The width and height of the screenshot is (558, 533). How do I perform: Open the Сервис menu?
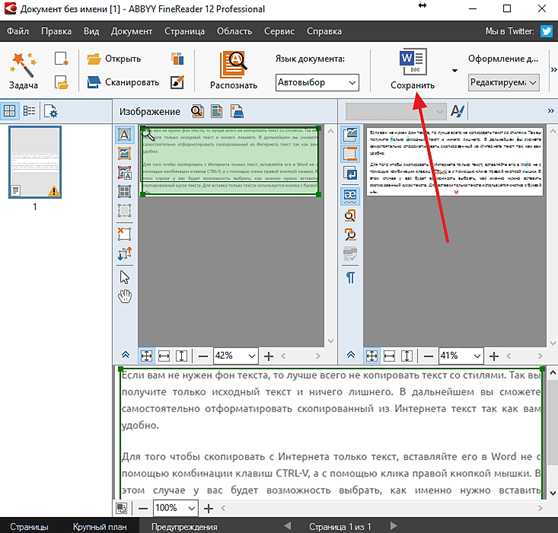coord(279,31)
